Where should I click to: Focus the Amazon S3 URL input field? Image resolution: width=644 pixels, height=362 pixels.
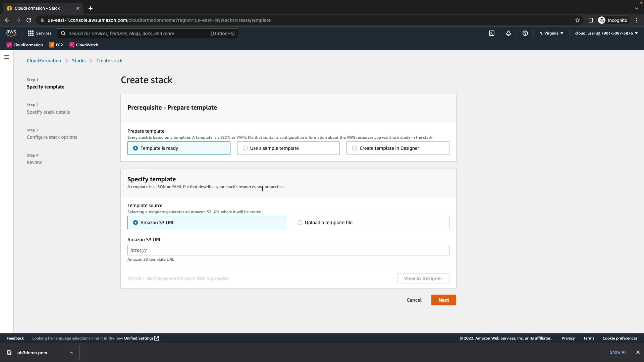288,250
